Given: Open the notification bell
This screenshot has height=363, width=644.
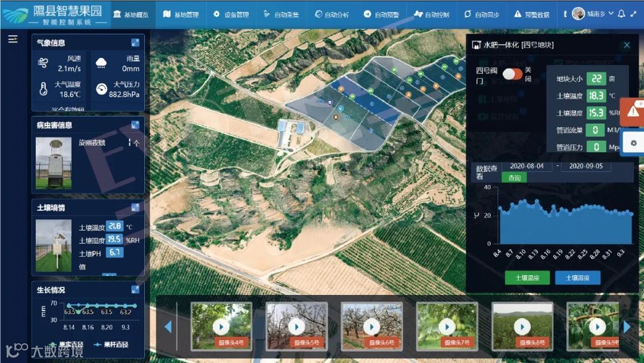Looking at the screenshot, I should point(621,14).
